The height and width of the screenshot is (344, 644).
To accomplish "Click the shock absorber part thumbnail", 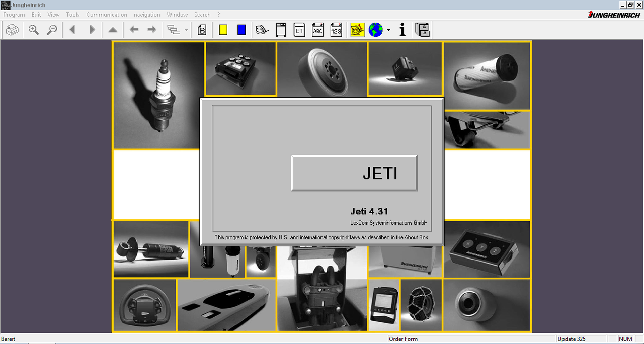I will tap(151, 249).
